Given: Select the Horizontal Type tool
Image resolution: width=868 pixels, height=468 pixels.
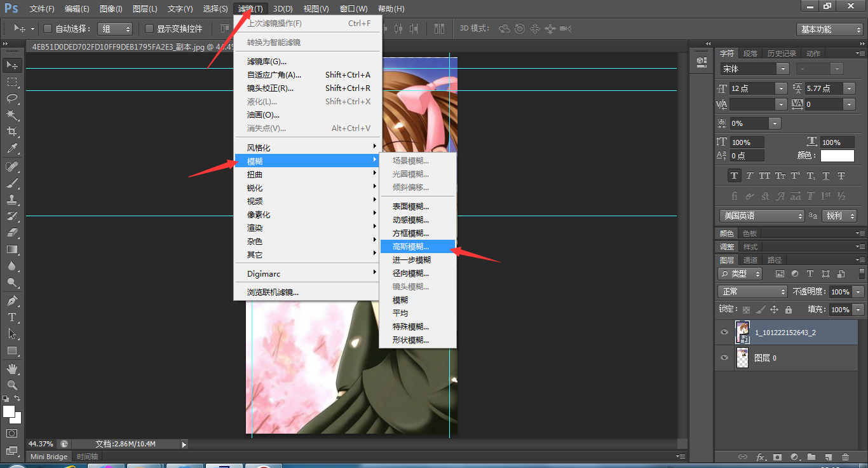Looking at the screenshot, I should tap(12, 317).
